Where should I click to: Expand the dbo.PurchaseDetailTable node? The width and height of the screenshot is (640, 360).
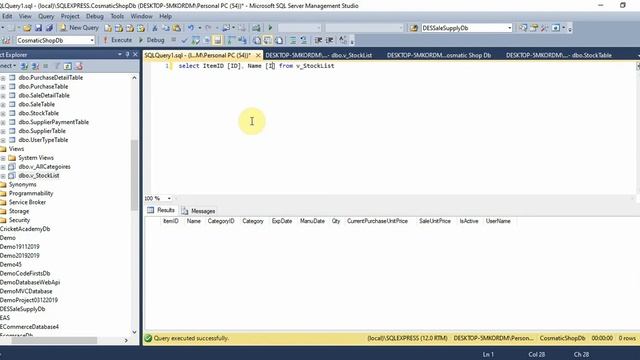[x=3, y=78]
